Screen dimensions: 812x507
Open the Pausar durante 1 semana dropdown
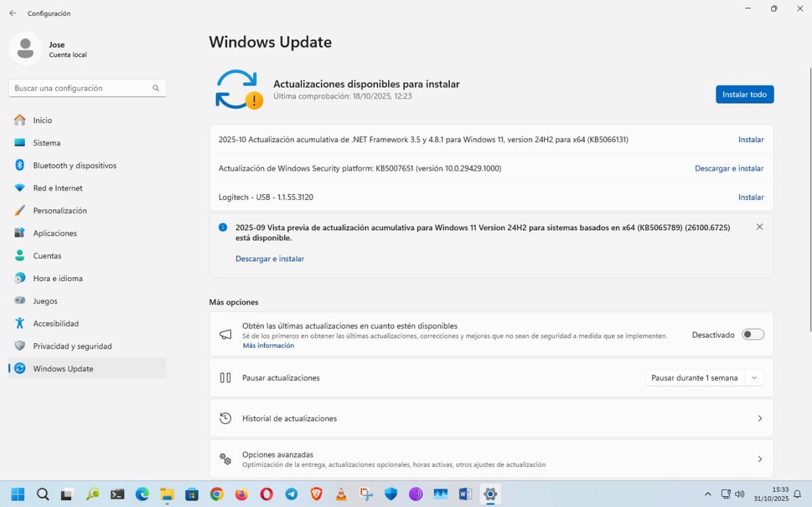[704, 378]
